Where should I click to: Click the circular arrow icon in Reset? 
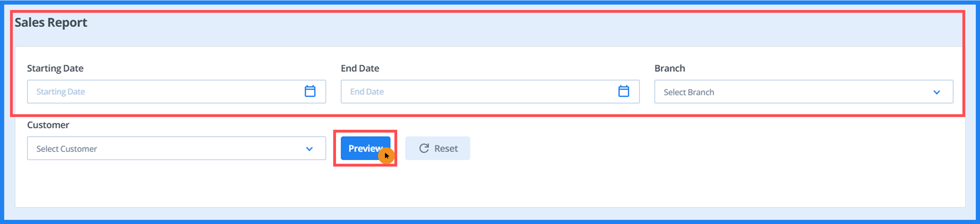pos(424,148)
